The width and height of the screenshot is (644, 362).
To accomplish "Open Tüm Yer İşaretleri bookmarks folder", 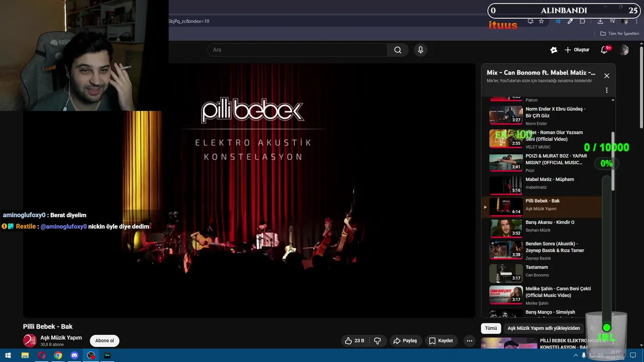I will [x=619, y=34].
